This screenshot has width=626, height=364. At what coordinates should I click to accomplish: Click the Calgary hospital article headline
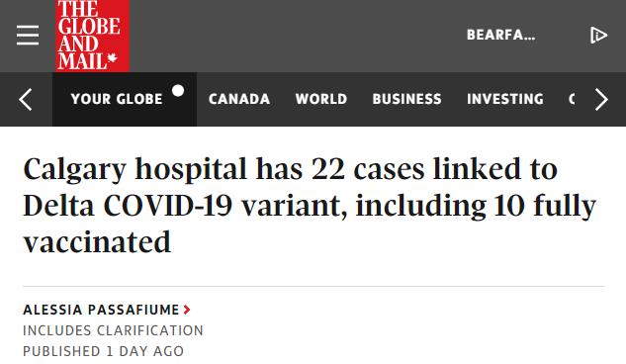pos(310,206)
